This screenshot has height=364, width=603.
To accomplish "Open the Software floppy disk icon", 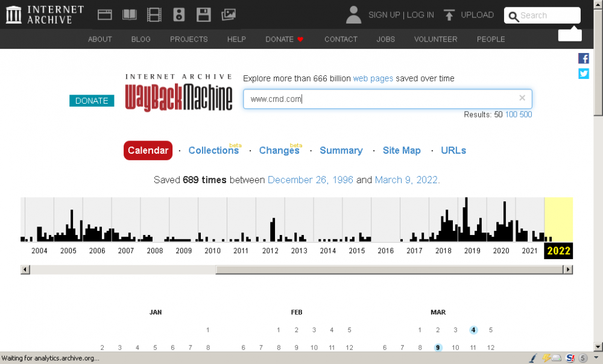I will point(203,14).
